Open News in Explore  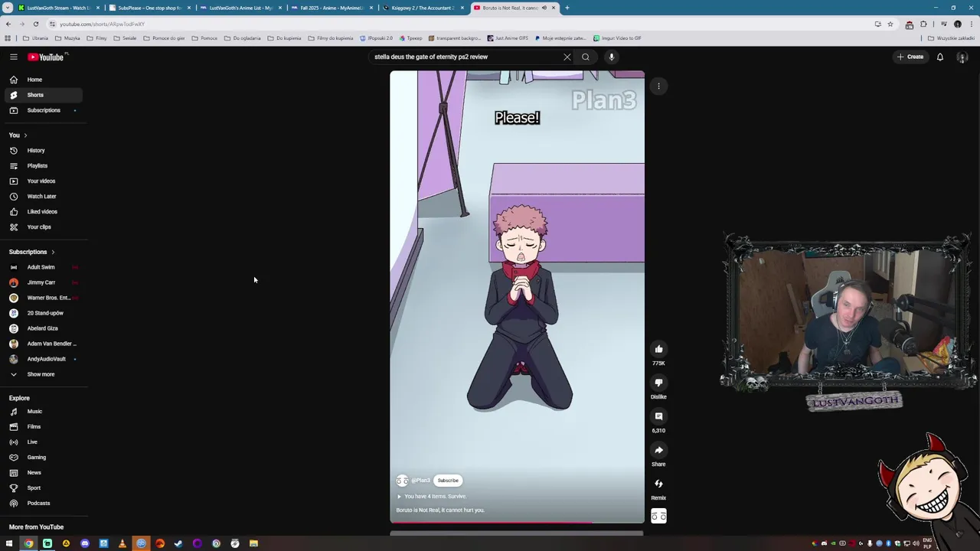(43, 473)
